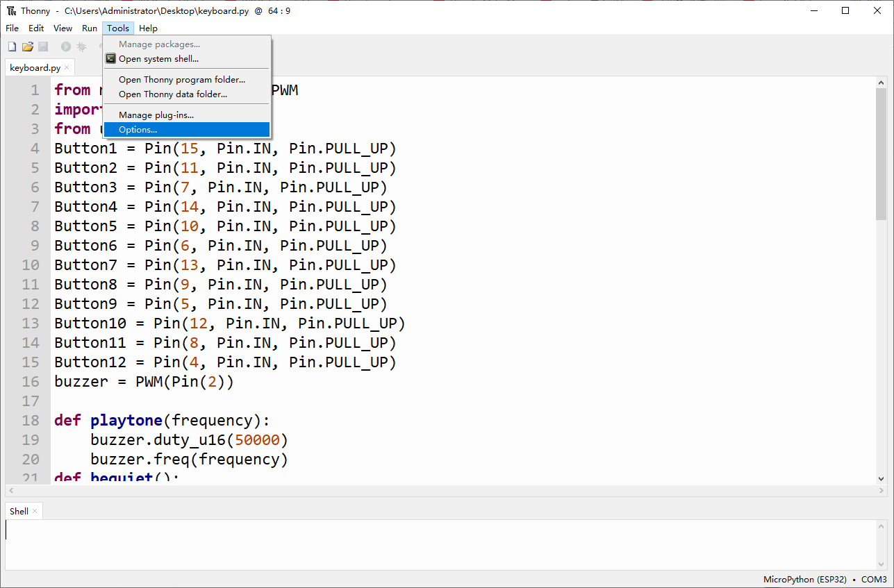Screen dimensions: 894x588
Task: Click the Button12 = Pin(4 code line
Action: click(225, 362)
